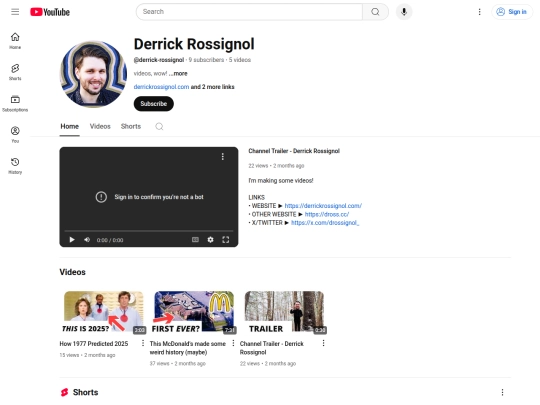Mute the trailer player volume
The width and height of the screenshot is (540, 405).
coord(87,240)
